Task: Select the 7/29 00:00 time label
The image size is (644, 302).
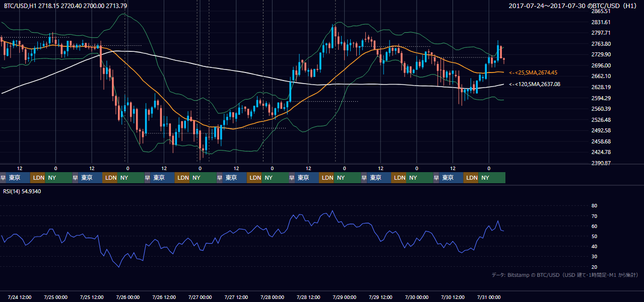Action: click(345, 297)
